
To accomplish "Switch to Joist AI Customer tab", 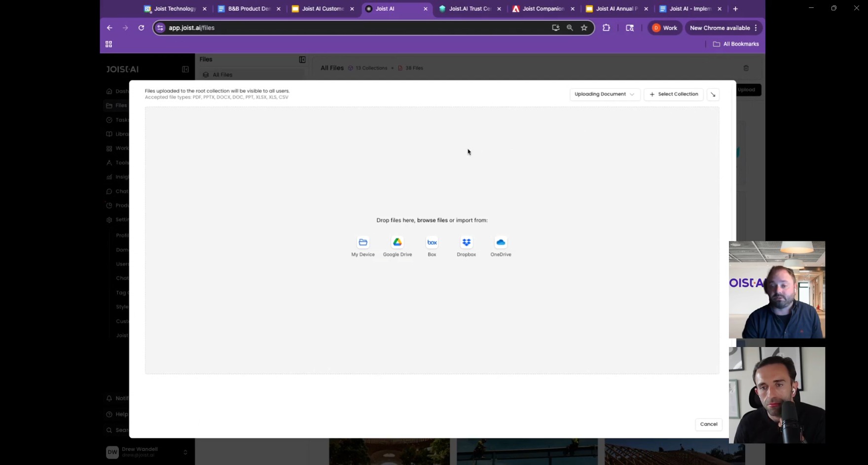I will click(x=323, y=9).
